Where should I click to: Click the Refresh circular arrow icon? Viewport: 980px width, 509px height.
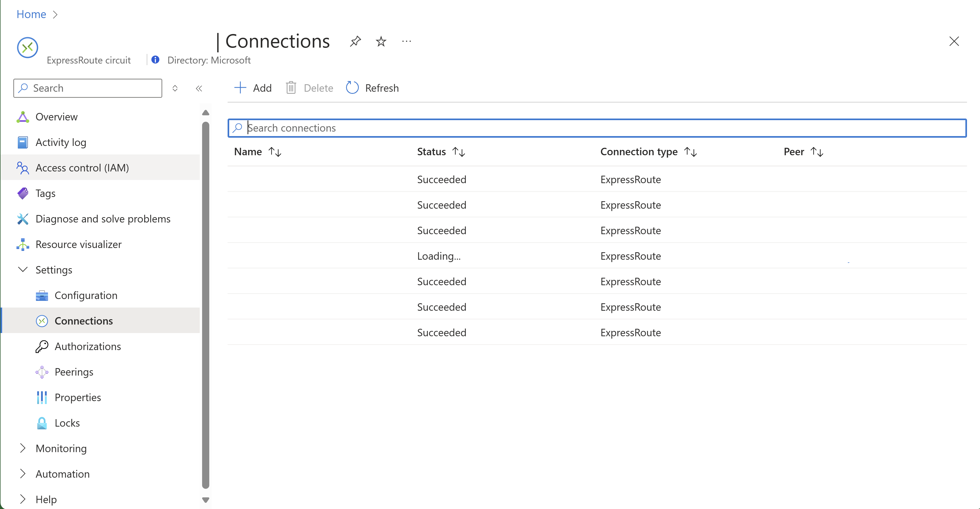(352, 88)
